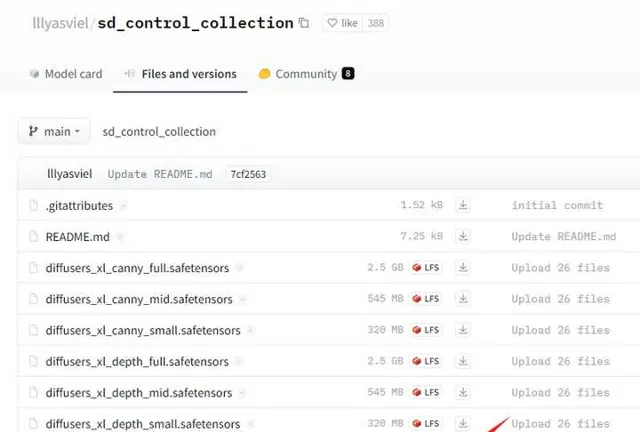The height and width of the screenshot is (432, 640).
Task: Click the Community tab count badge 8
Action: click(x=348, y=73)
